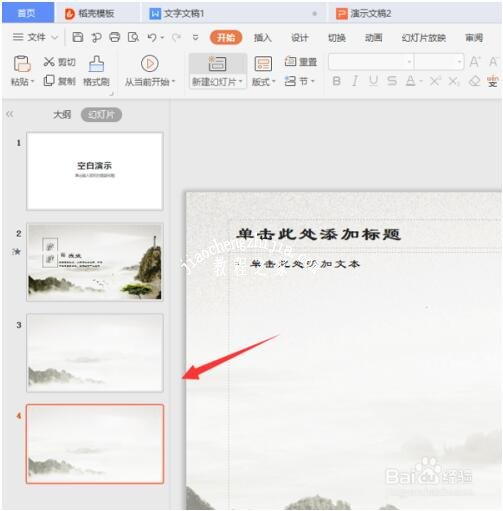The width and height of the screenshot is (503, 511).
Task: Click the Copy icon
Action: pyautogui.click(x=49, y=81)
